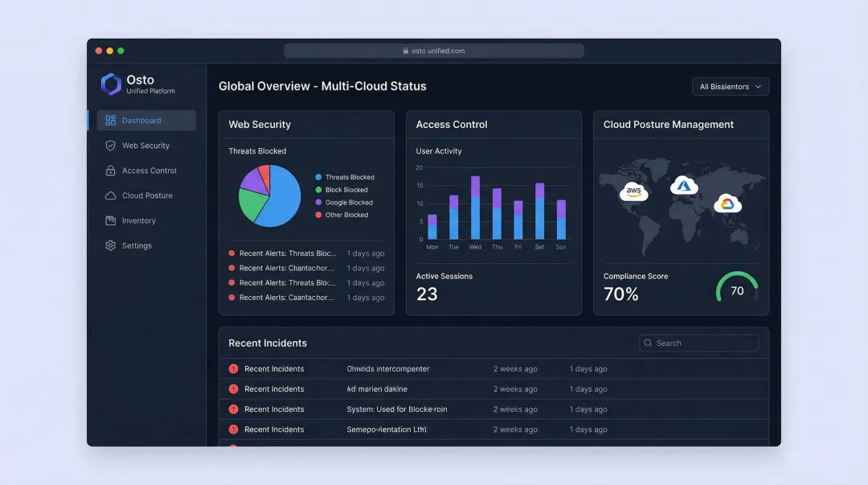Screen dimensions: 868x485
Task: Switch to the Web Security sidebar tab
Action: 148,146
